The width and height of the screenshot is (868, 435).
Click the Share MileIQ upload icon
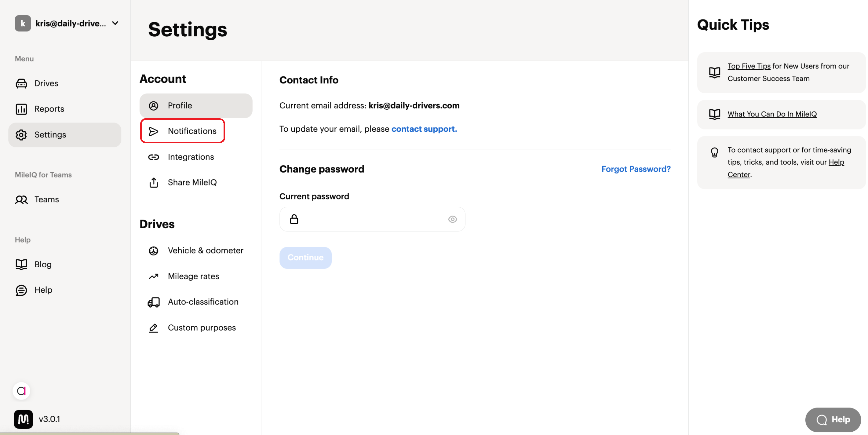pos(154,183)
